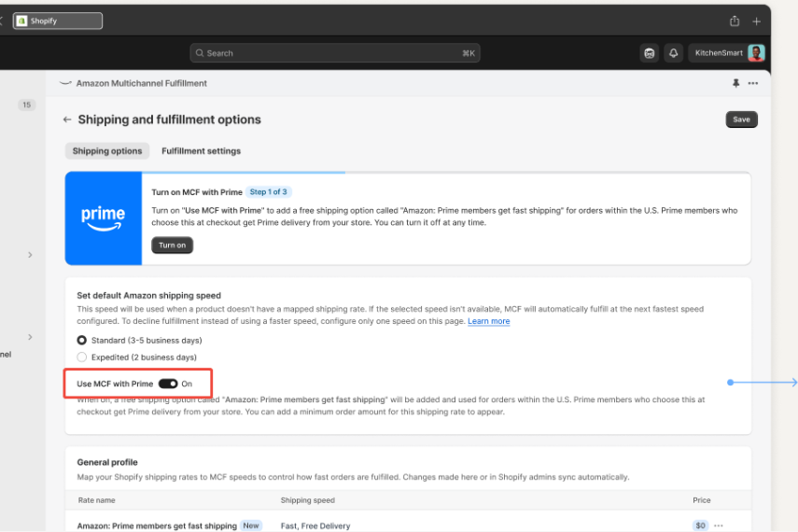This screenshot has width=798, height=532.
Task: Open the Prime rate row three-dot menu
Action: click(718, 525)
